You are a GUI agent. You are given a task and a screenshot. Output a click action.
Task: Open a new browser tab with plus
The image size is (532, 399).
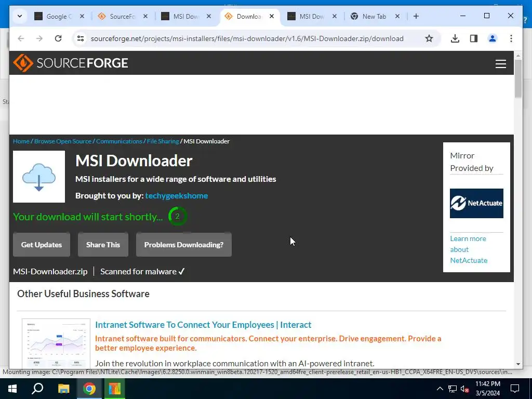click(x=416, y=16)
